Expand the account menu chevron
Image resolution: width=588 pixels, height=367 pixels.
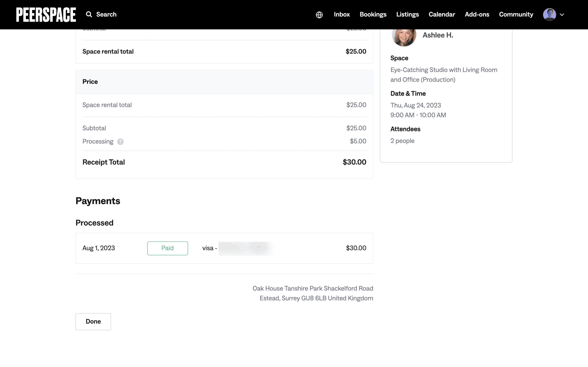pos(562,15)
